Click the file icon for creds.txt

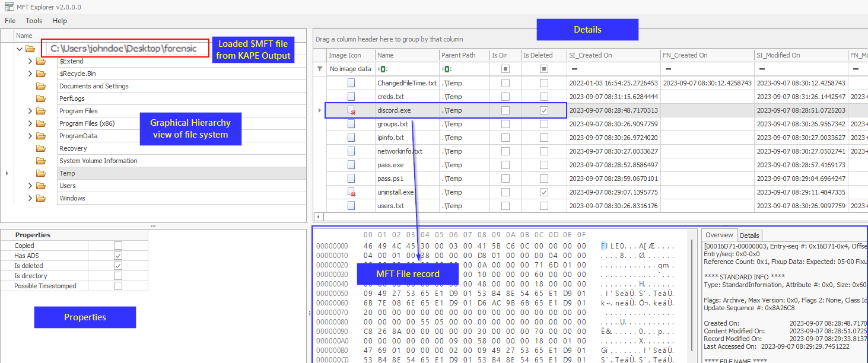351,97
